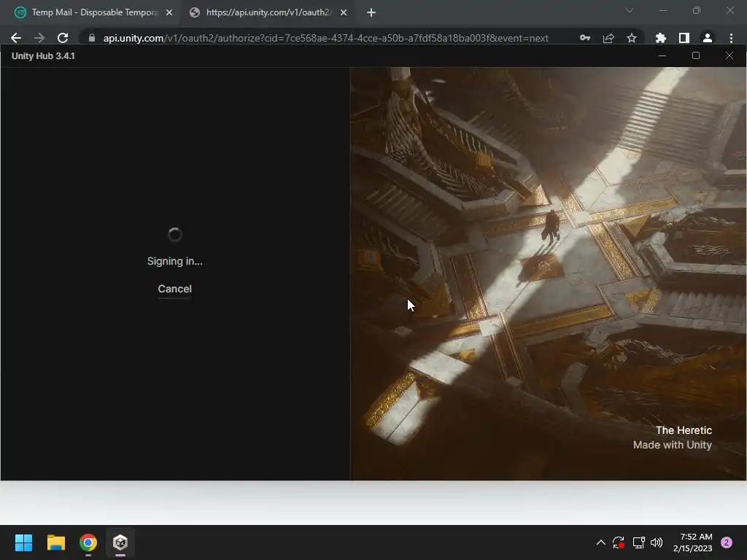
Task: Open the Windows Start menu
Action: (x=23, y=542)
